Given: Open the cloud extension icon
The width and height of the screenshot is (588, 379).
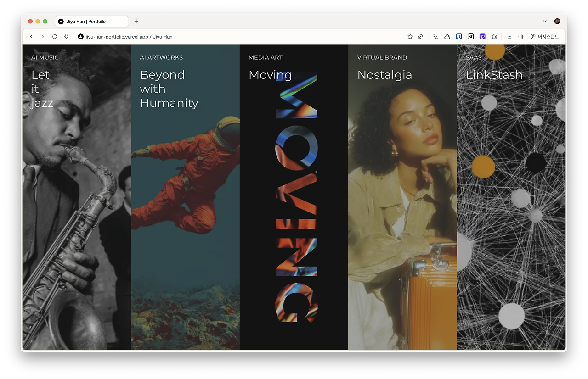Looking at the screenshot, I should (x=447, y=37).
